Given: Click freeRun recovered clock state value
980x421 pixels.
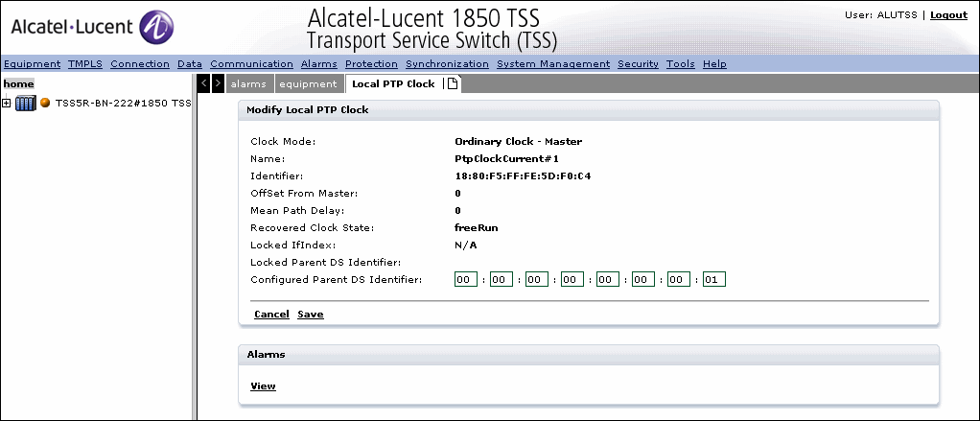Looking at the screenshot, I should [x=477, y=228].
